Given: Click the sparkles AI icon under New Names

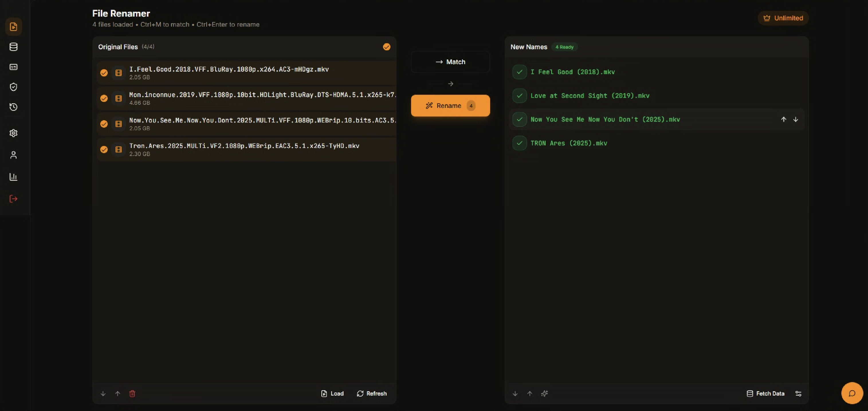Looking at the screenshot, I should click(545, 394).
